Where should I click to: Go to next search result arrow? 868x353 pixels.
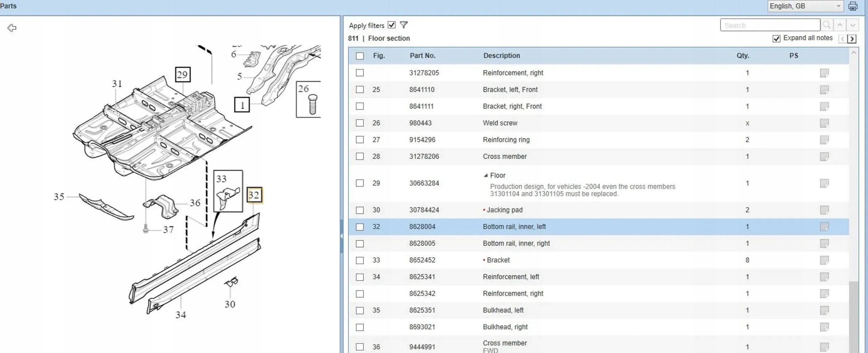point(853,25)
